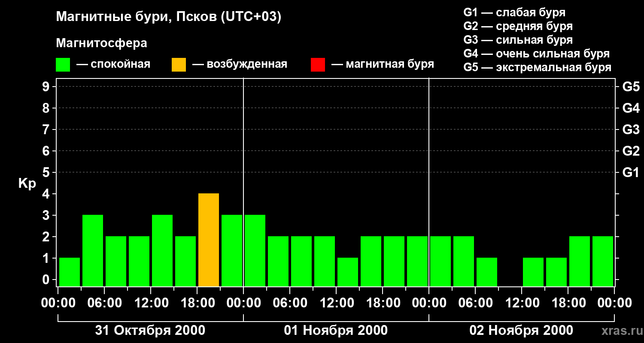Click the 12:00–15:00 Kp 1 bar on 02 Ноября
The height and width of the screenshot is (343, 644).
pos(533,272)
